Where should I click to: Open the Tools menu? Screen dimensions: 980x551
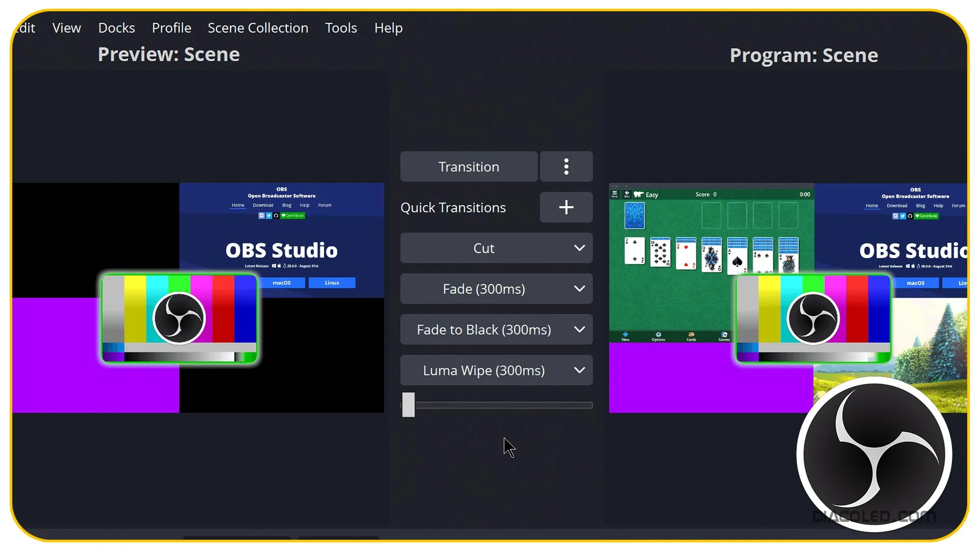[341, 28]
